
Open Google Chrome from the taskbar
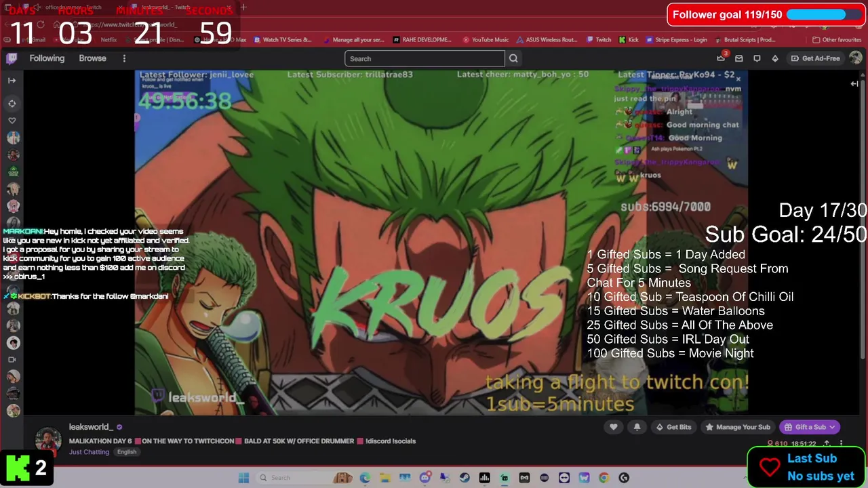604,478
